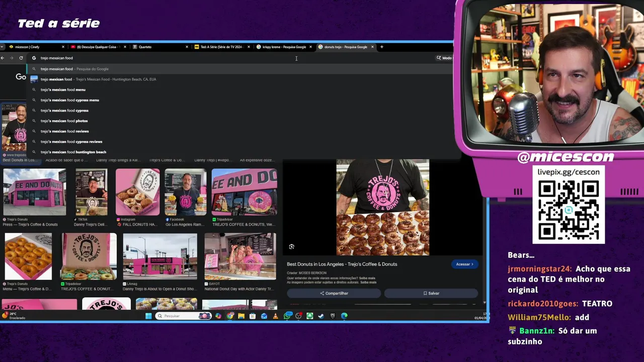The image size is (644, 362).
Task: Open Tripadvisor TREJO'S COFFEE & DONUTS storefront image
Action: click(x=244, y=192)
